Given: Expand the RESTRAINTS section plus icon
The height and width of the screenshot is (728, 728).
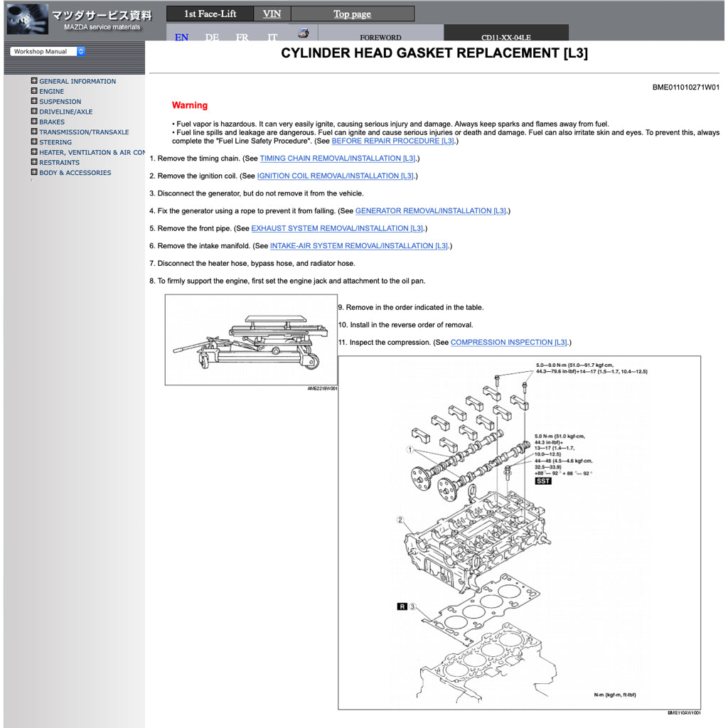Looking at the screenshot, I should (x=33, y=162).
